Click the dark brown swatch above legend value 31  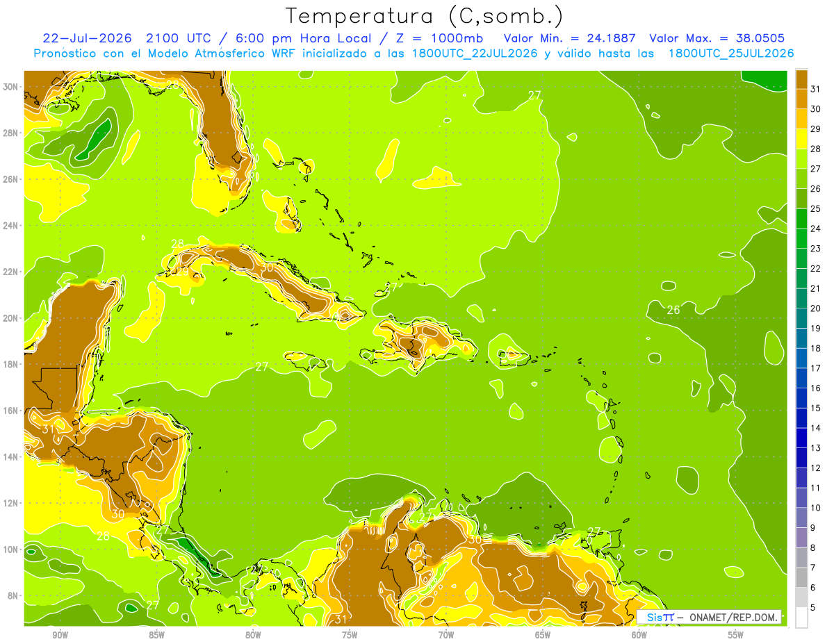click(801, 79)
